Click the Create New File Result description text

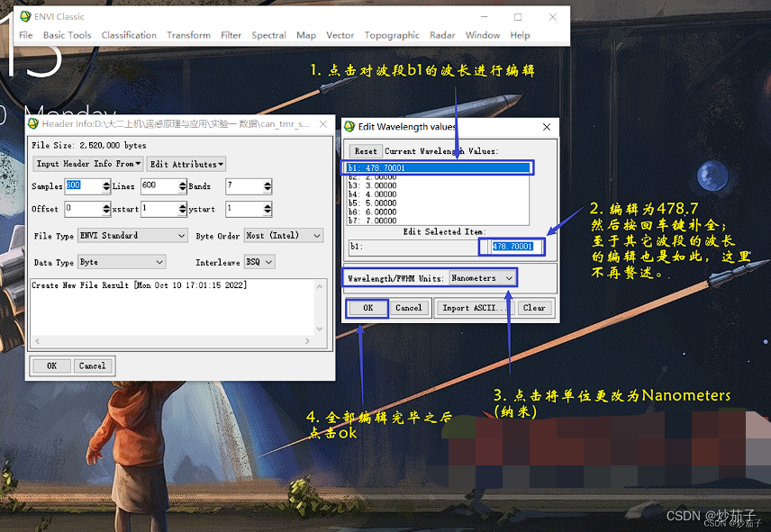tap(139, 285)
